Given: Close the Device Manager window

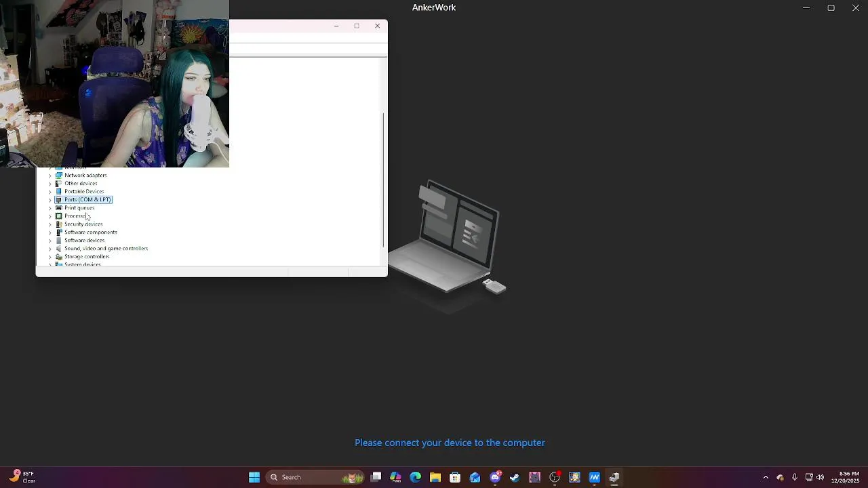Looking at the screenshot, I should click(x=378, y=26).
